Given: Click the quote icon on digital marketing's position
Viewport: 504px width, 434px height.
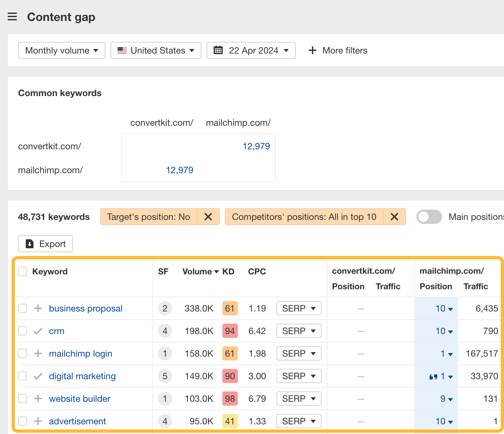Looking at the screenshot, I should (433, 376).
